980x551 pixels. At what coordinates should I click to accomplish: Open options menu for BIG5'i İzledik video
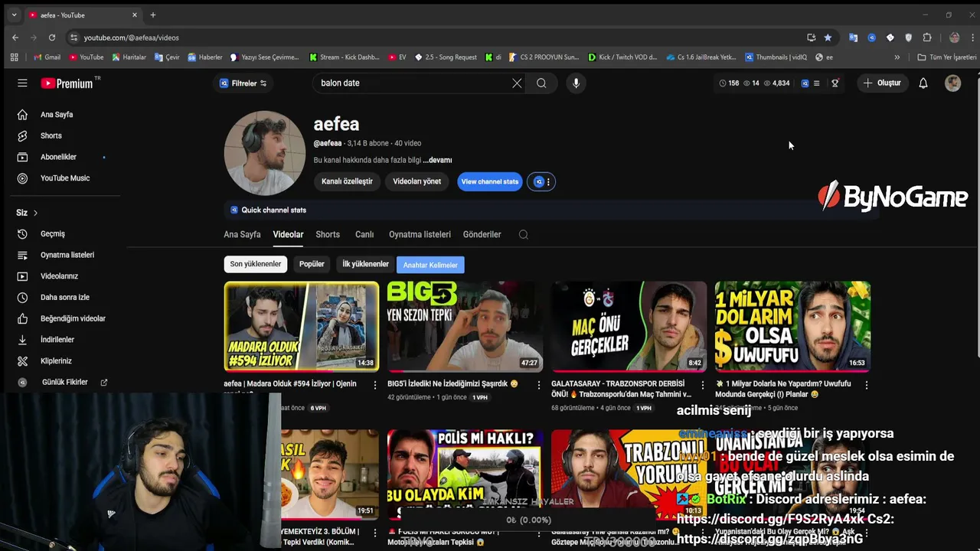[538, 385]
